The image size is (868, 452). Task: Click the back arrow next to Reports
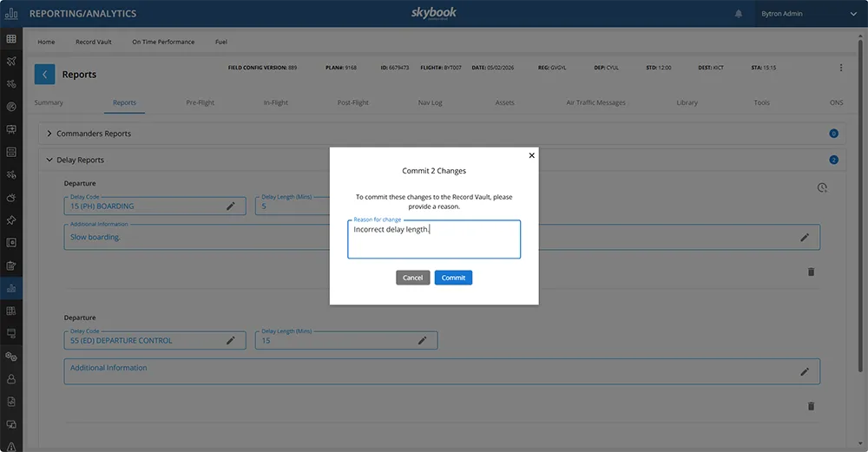click(x=45, y=75)
